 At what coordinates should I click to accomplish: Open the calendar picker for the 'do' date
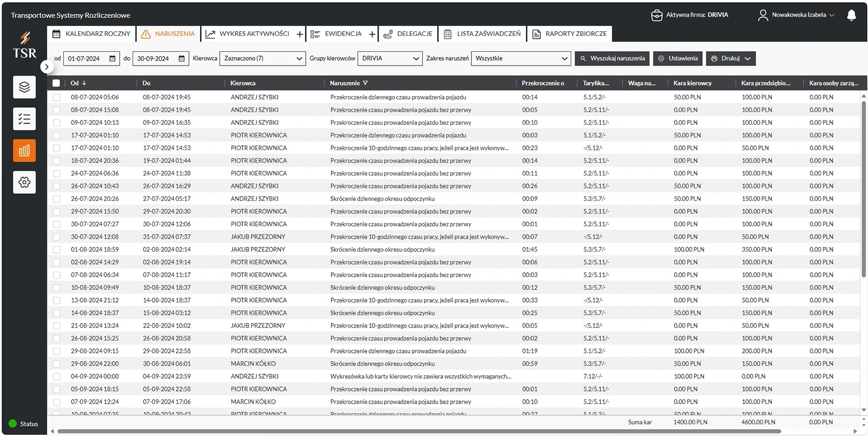coord(182,59)
